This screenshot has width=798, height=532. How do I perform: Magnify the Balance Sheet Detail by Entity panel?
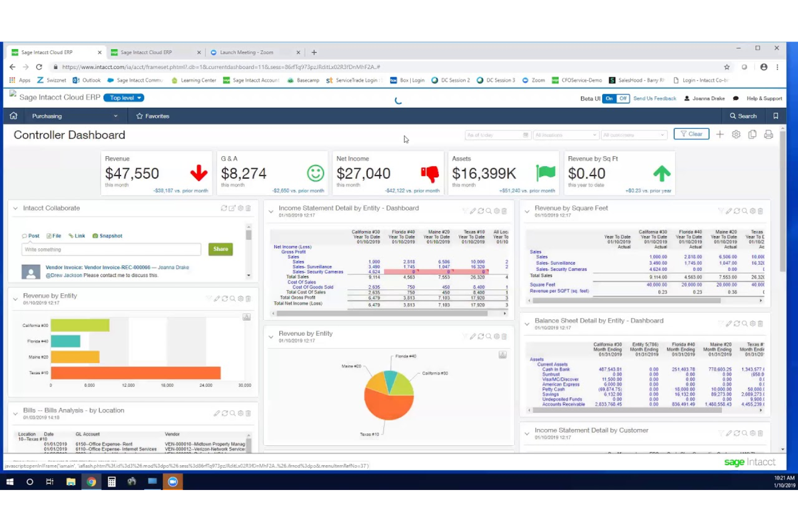pos(745,324)
